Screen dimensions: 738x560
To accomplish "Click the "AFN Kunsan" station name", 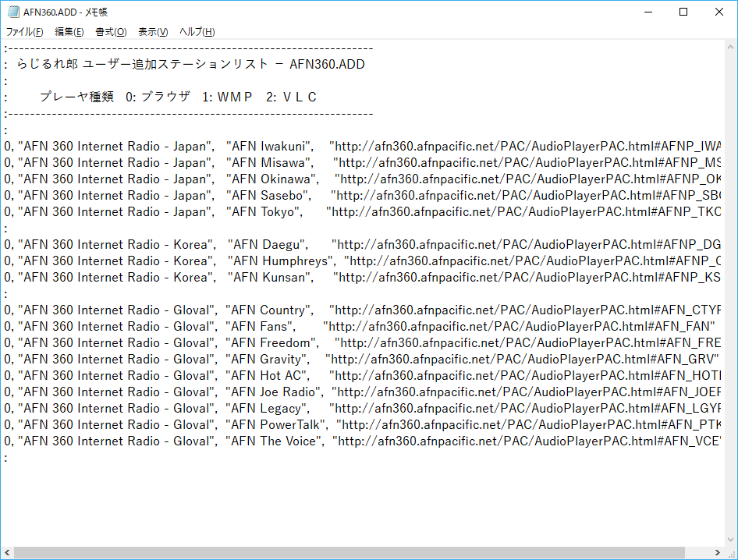I will [x=271, y=278].
